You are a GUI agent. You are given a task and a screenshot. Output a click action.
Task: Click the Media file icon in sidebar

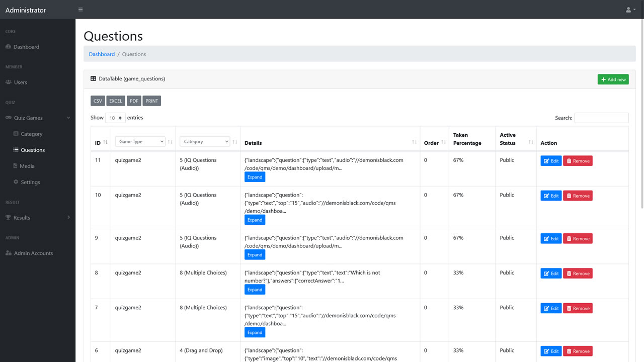point(16,166)
